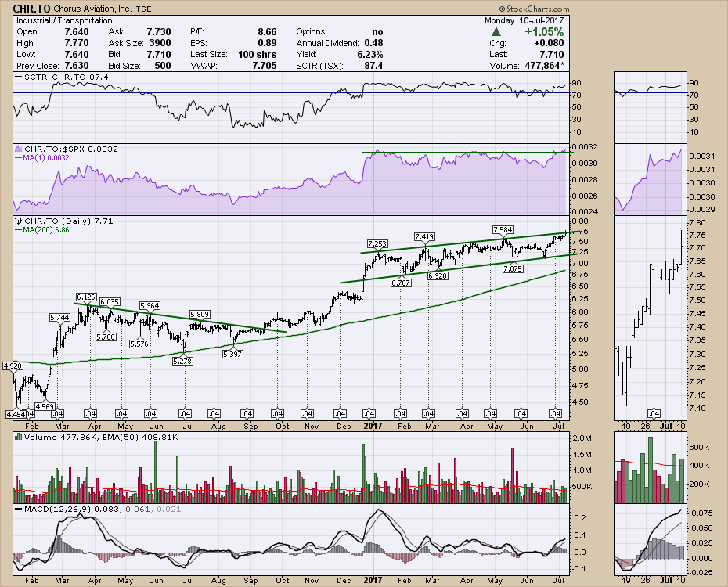Click the Bid Size value 500
728x587 pixels.
(x=163, y=66)
